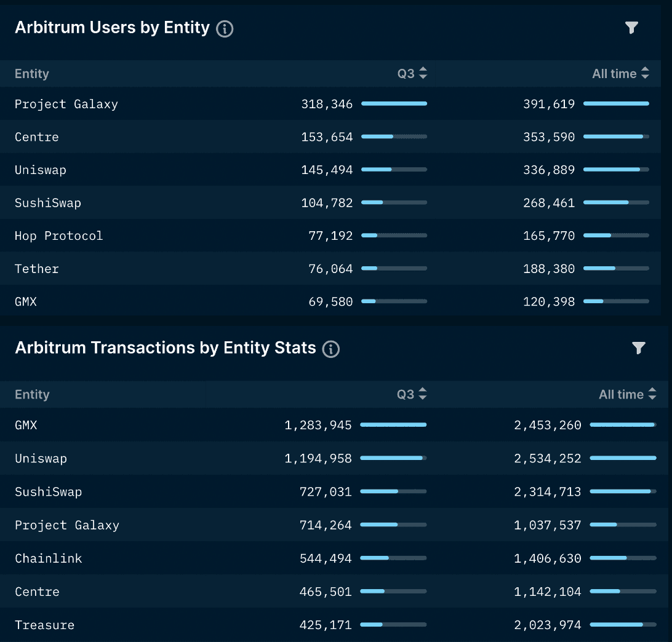Click Uniswap's Q3 progress bar in Users table
This screenshot has height=642, width=672.
click(x=394, y=169)
